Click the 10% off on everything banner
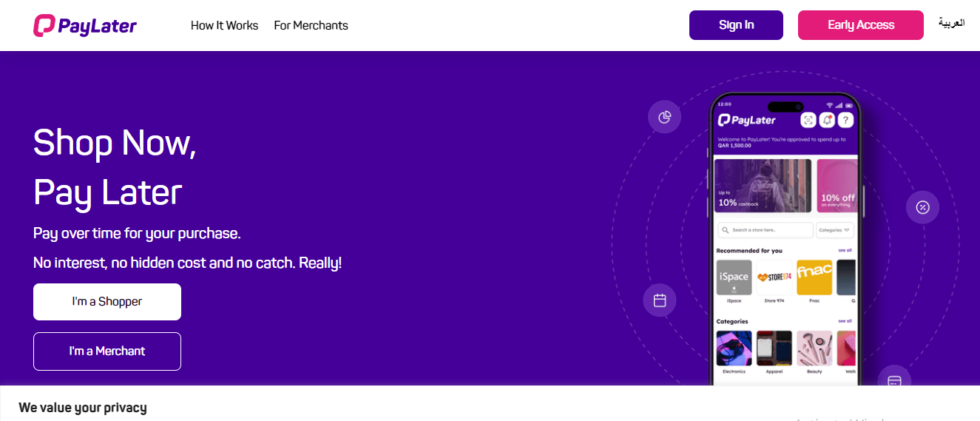This screenshot has width=980, height=421. point(837,186)
